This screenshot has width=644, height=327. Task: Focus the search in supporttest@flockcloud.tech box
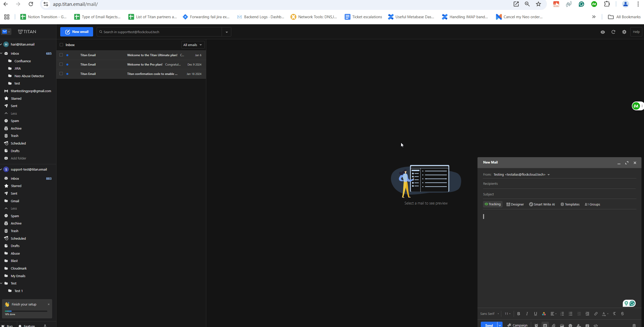[159, 32]
